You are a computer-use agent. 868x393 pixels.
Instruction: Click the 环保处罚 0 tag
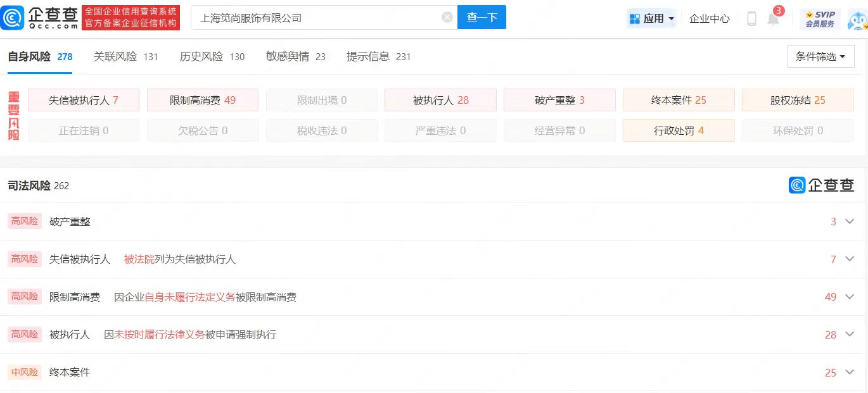click(798, 130)
